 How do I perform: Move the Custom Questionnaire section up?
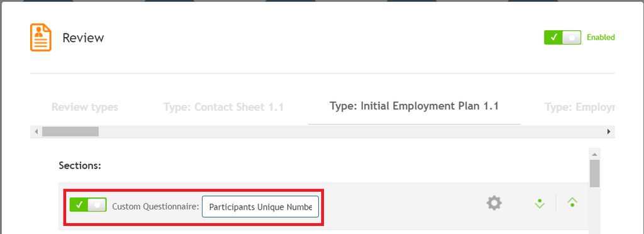point(572,202)
